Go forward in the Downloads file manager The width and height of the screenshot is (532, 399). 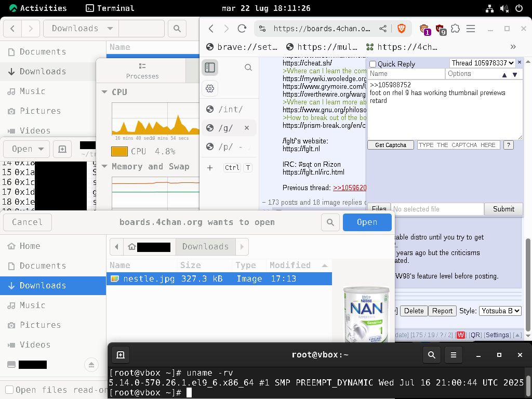31,29
